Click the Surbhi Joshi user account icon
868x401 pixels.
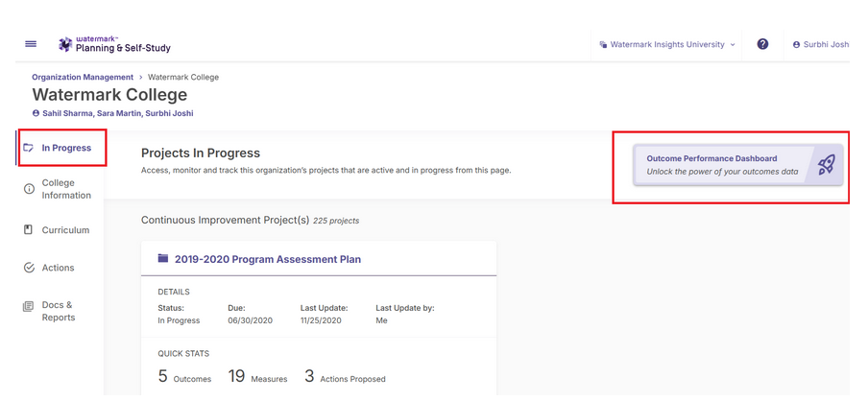coord(797,45)
